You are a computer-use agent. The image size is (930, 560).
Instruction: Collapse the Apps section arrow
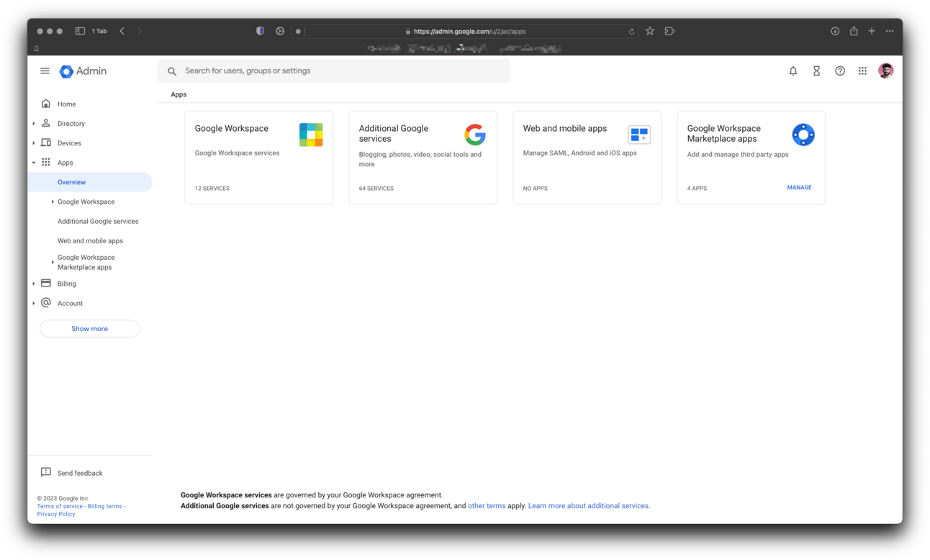34,163
